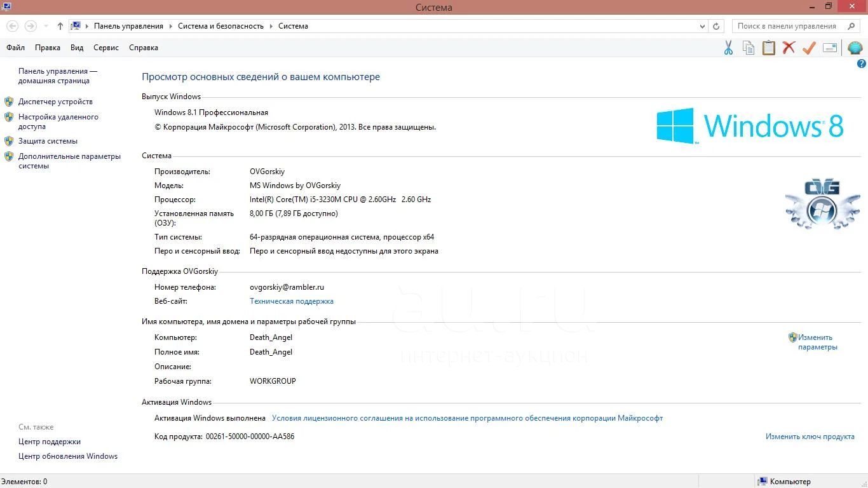Click the processor text Intel Core i5-3230M
The image size is (868, 488).
pyautogui.click(x=340, y=200)
